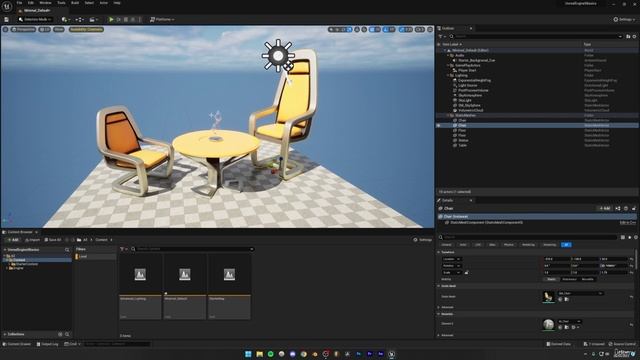The image size is (640, 360).
Task: Toggle visibility eye of selected Chair row
Action: coord(439,125)
